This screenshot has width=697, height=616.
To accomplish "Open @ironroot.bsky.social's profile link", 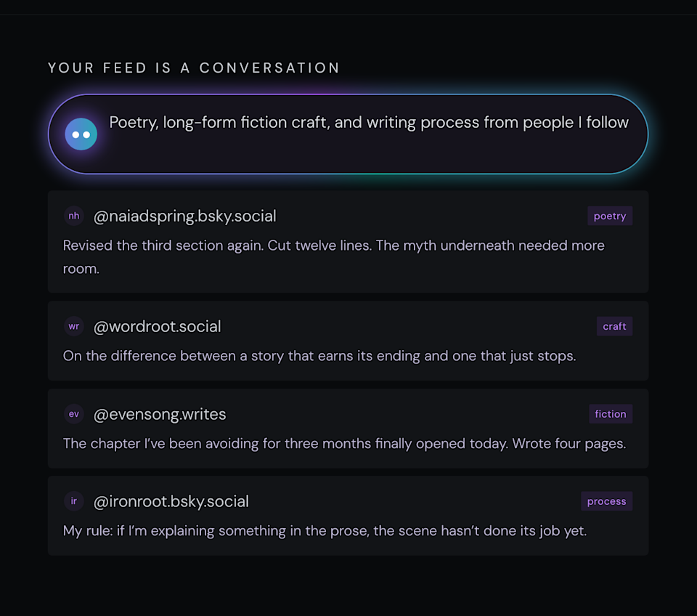I will pyautogui.click(x=170, y=501).
